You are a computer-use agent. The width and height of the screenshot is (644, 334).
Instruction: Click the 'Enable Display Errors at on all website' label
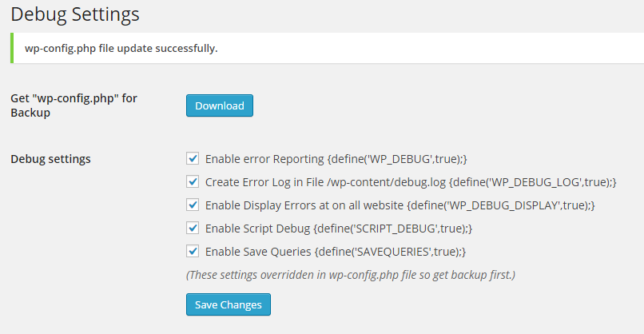coord(400,205)
